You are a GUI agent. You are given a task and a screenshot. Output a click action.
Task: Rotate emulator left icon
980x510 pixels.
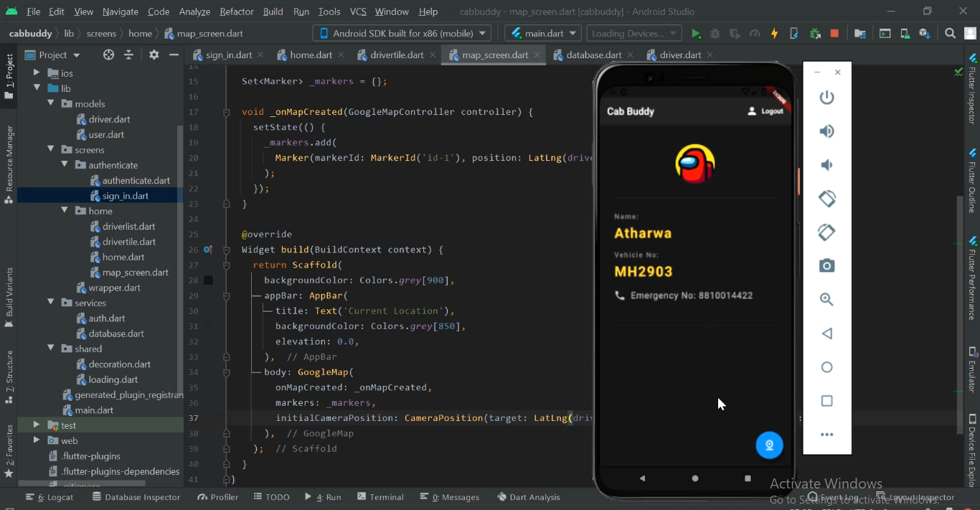(827, 199)
